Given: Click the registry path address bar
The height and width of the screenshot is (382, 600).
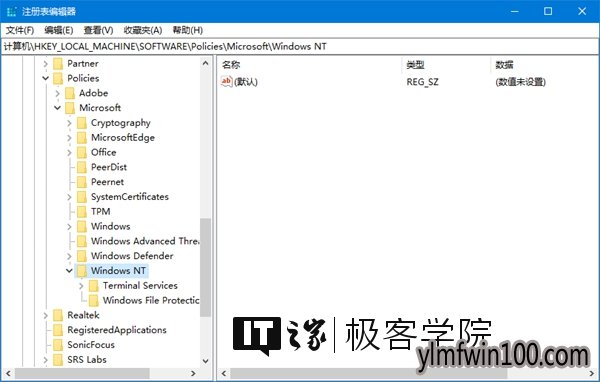Looking at the screenshot, I should [x=300, y=47].
